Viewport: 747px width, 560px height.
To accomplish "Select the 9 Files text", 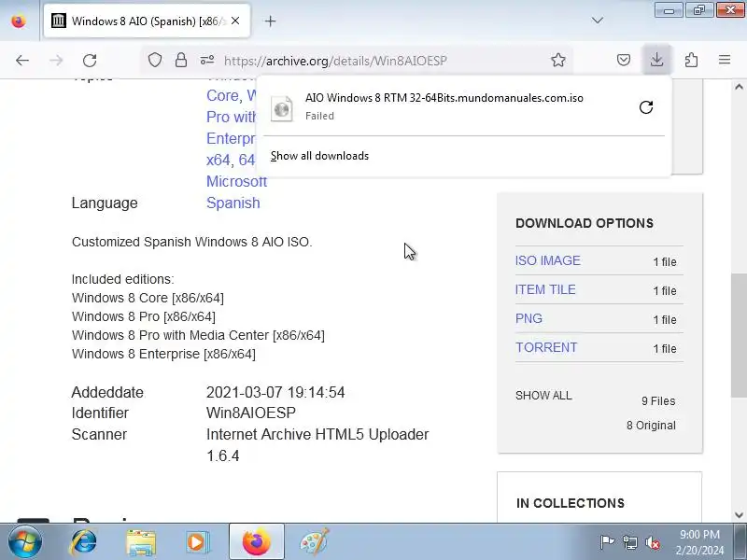I will (658, 401).
